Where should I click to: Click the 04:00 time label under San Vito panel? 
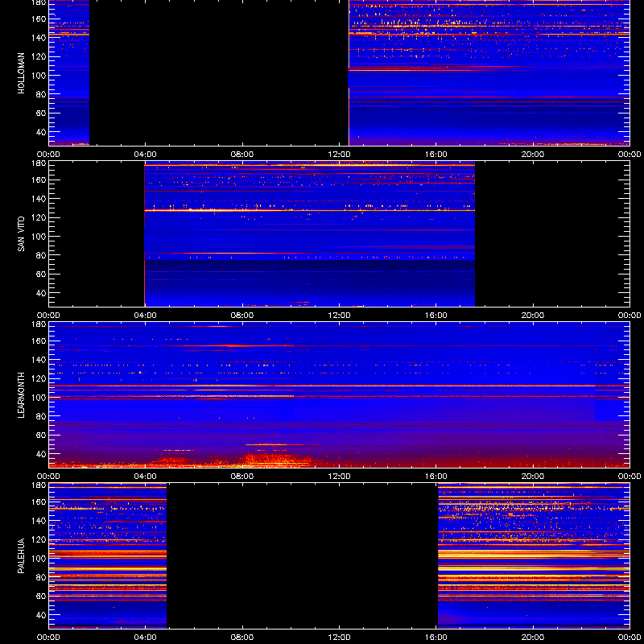tap(146, 316)
